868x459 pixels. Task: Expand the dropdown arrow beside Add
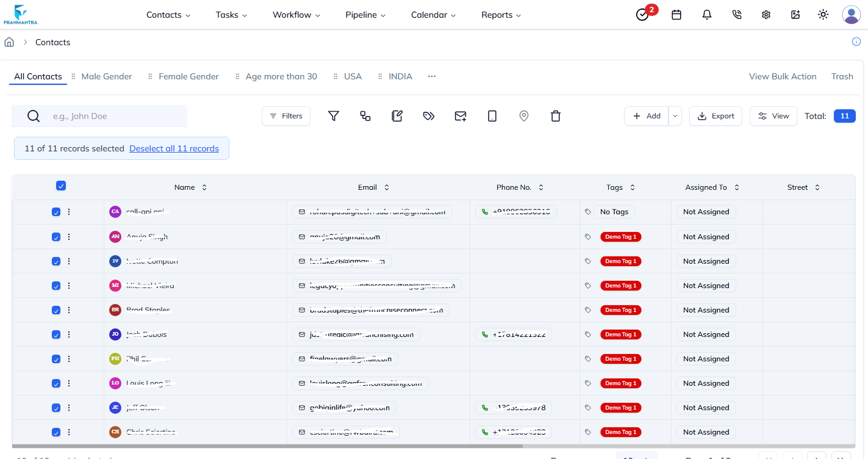(675, 116)
